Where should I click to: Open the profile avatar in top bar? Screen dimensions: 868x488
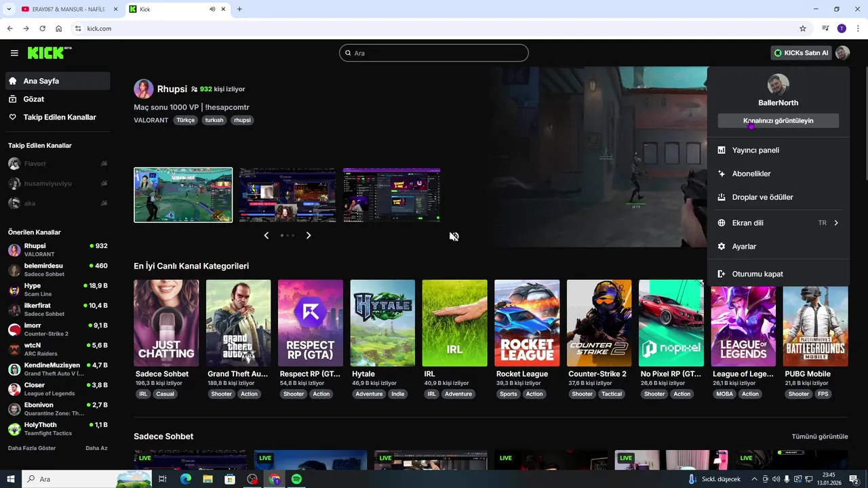842,53
